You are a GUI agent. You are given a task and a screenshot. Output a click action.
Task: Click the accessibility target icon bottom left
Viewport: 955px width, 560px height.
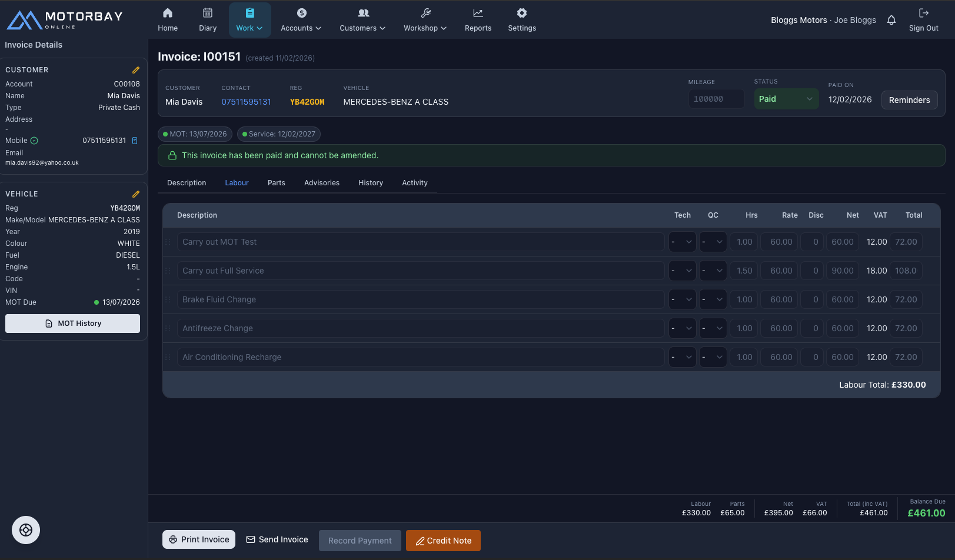point(26,530)
